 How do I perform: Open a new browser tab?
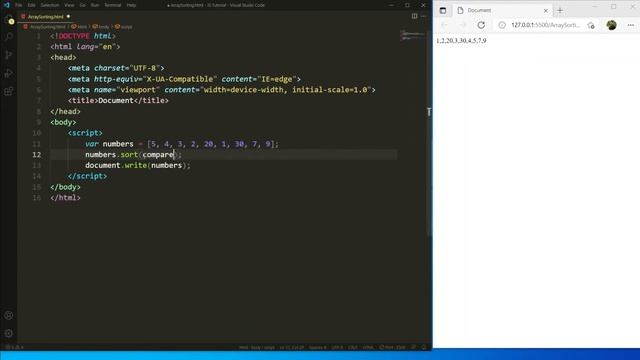(560, 10)
